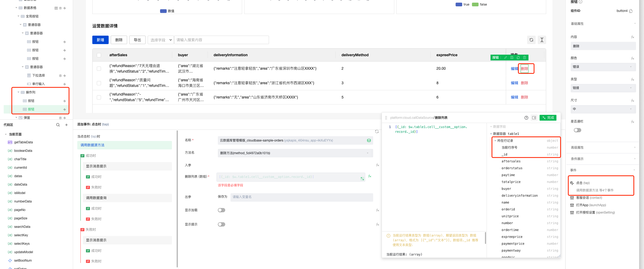644x269 pixels.
Task: Click the row-height adjust icon above the table
Action: [542, 40]
